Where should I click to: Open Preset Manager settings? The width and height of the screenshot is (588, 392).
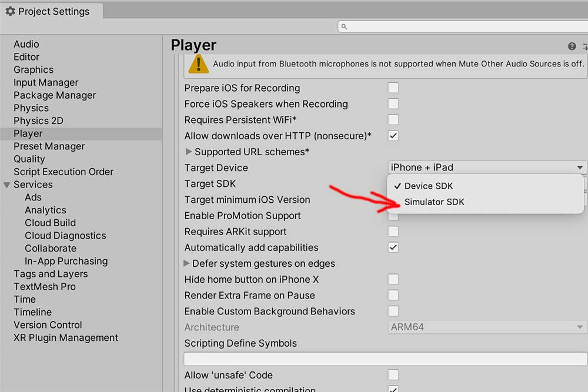49,146
